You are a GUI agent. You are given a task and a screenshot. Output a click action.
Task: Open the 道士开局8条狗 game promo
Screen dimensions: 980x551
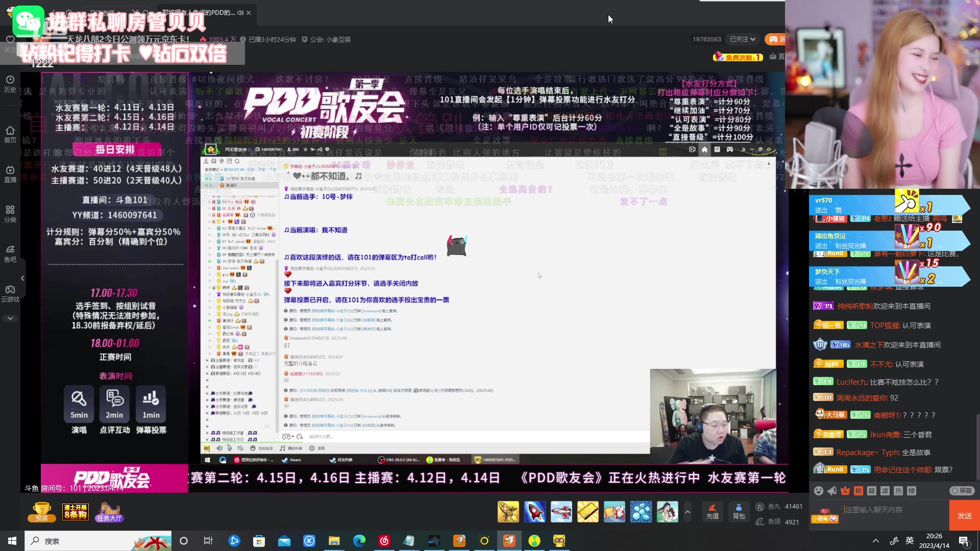pyautogui.click(x=76, y=512)
